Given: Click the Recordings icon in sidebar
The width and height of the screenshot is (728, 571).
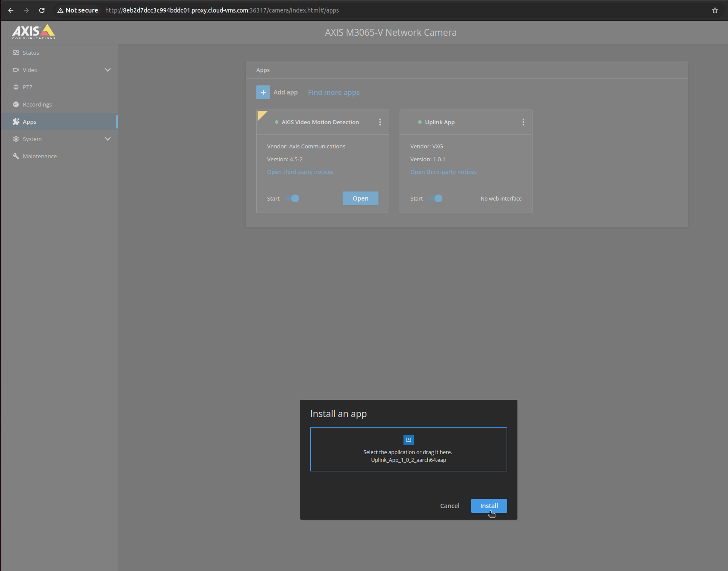Looking at the screenshot, I should [x=16, y=104].
